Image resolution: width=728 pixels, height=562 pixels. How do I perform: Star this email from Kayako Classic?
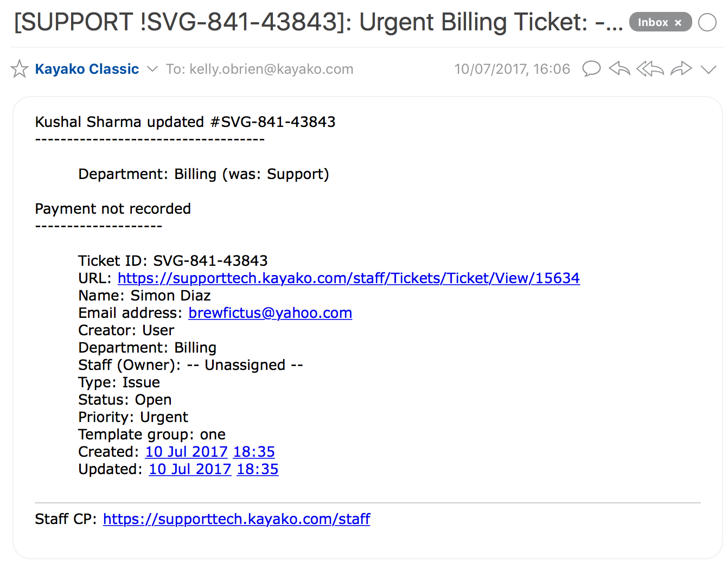[x=20, y=69]
